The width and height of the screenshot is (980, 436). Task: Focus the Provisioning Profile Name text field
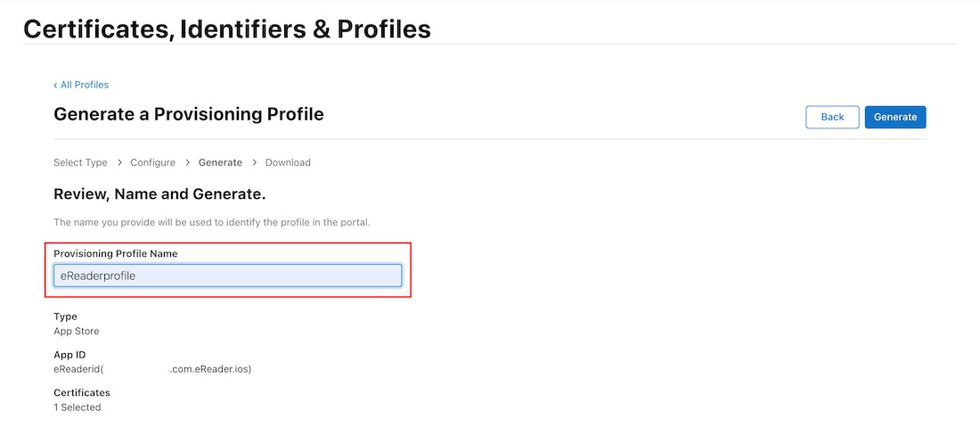227,276
